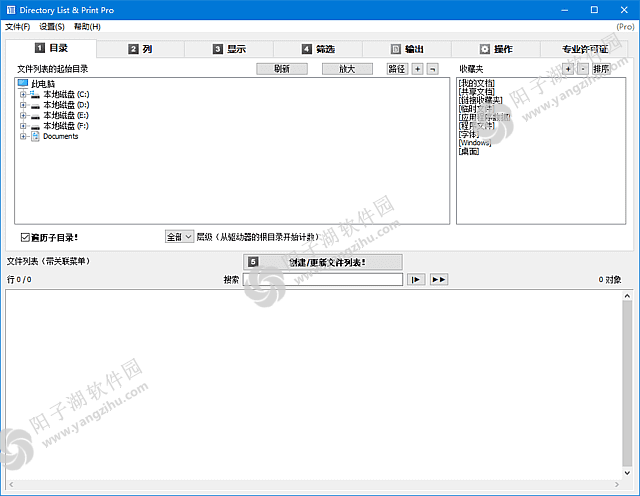The width and height of the screenshot is (640, 496).
Task: Click the Documents folder icon
Action: coord(35,136)
